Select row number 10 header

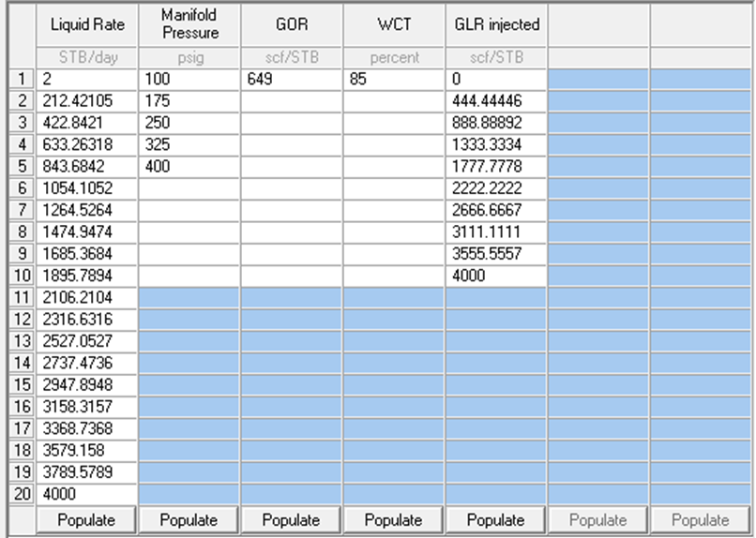point(22,276)
